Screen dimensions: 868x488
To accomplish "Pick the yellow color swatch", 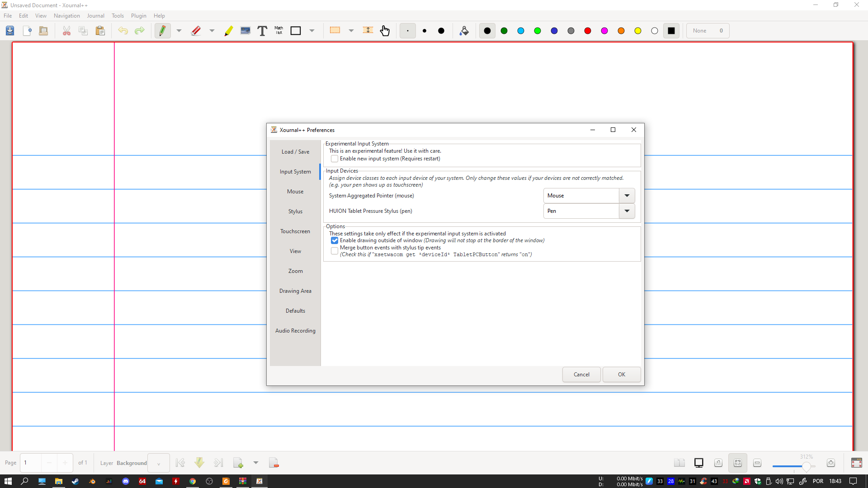I will [x=638, y=31].
